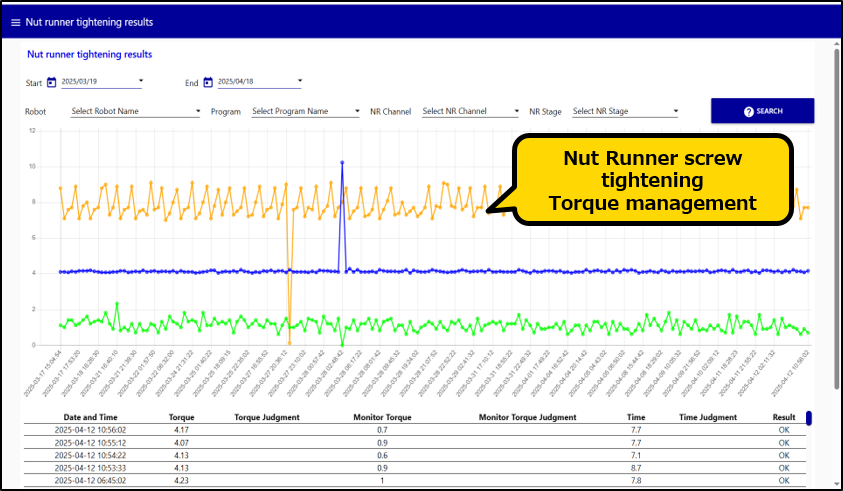Open the Select NR Stage dropdown
Image resolution: width=843 pixels, height=491 pixels.
click(625, 111)
